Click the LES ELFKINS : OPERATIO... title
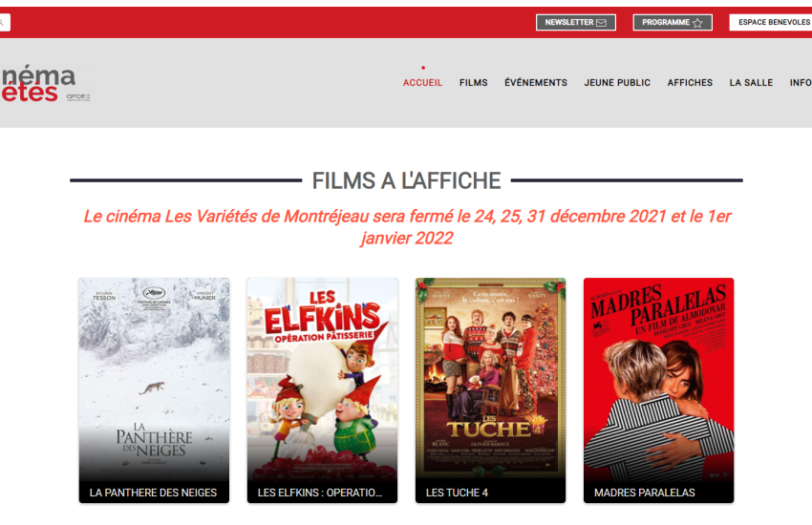Viewport: 812px width, 525px height. tap(320, 493)
